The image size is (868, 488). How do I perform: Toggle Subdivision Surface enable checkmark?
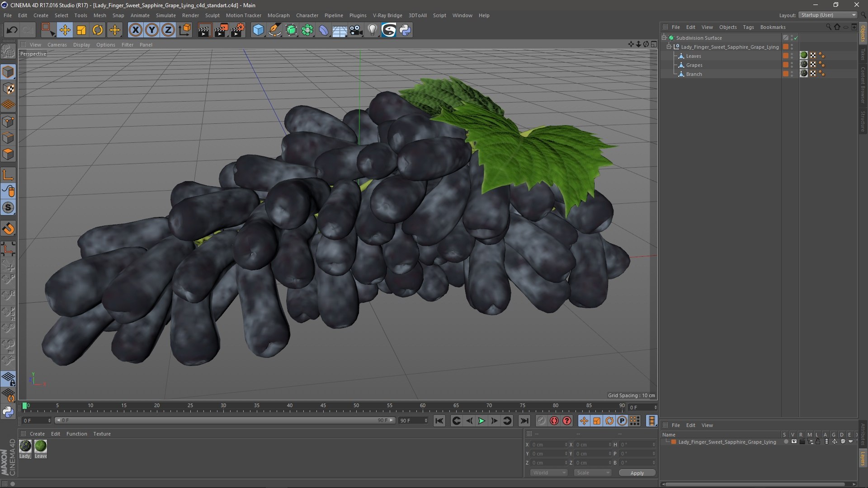[796, 38]
